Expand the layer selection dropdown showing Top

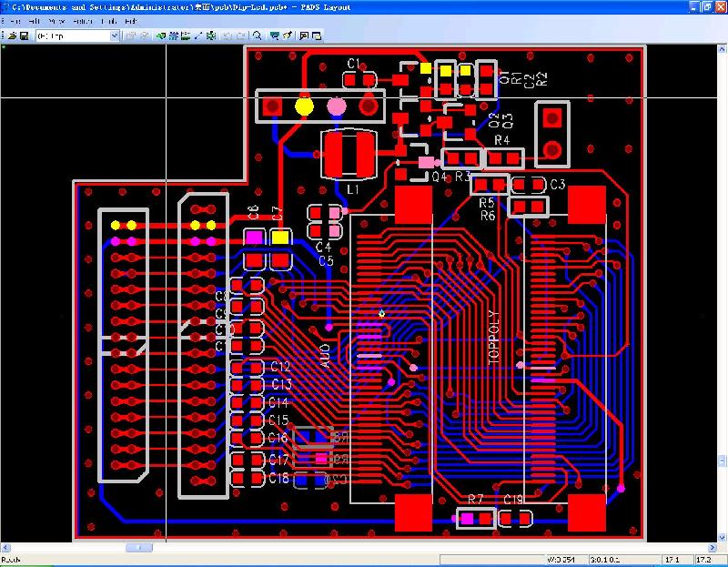click(x=115, y=35)
